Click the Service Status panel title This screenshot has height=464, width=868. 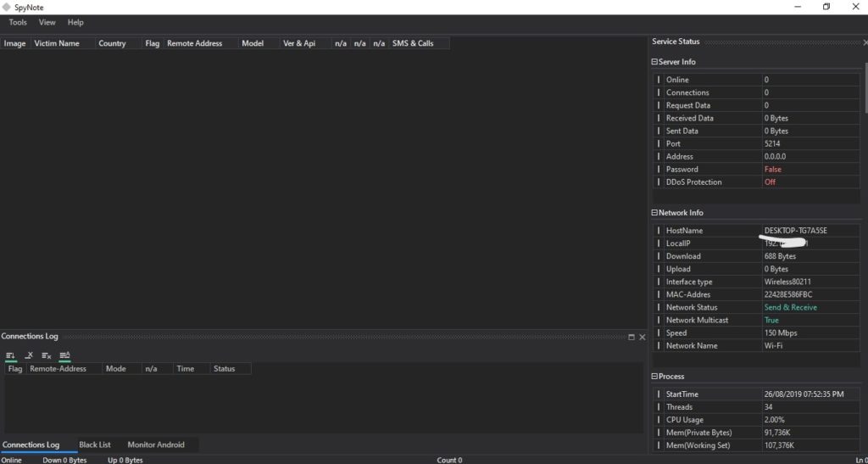click(x=676, y=42)
